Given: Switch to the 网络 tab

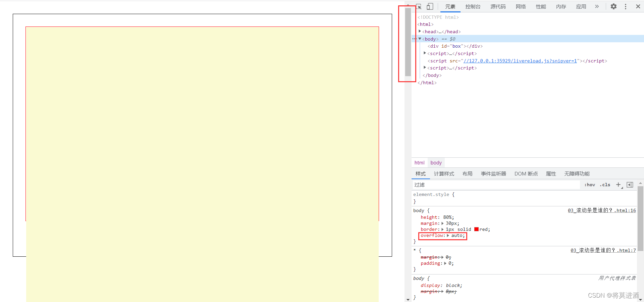Looking at the screenshot, I should click(x=521, y=6).
